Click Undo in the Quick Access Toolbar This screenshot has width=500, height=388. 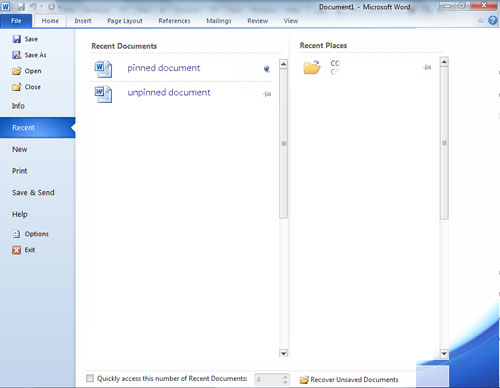click(x=33, y=6)
